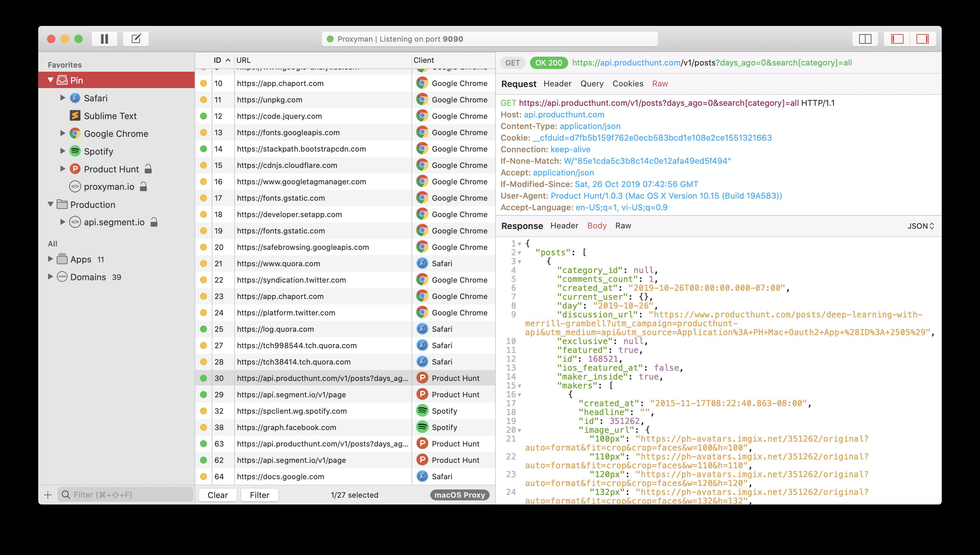This screenshot has height=555, width=980.
Task: Collapse JSON line 15 makers array
Action: [519, 386]
